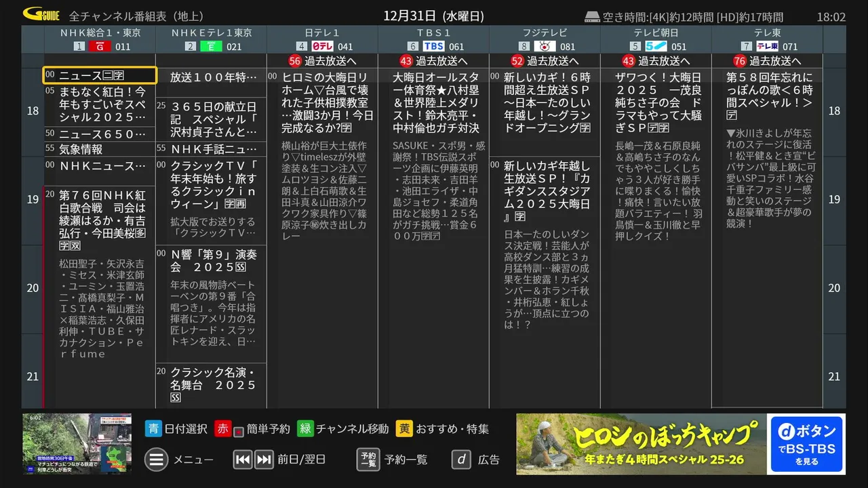The width and height of the screenshot is (868, 488).
Task: Select ザワつく!大晦日2025 program
Action: click(656, 237)
